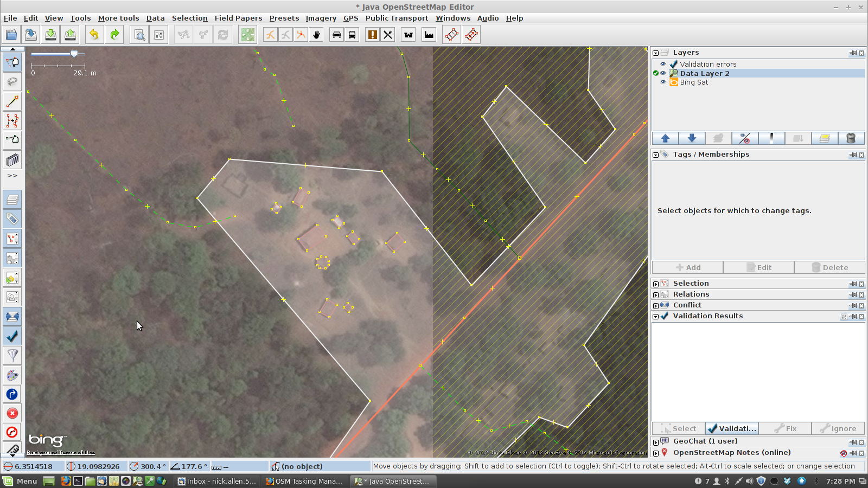Click the activate layer yellow sheet button
868x488 pixels.
click(x=824, y=138)
